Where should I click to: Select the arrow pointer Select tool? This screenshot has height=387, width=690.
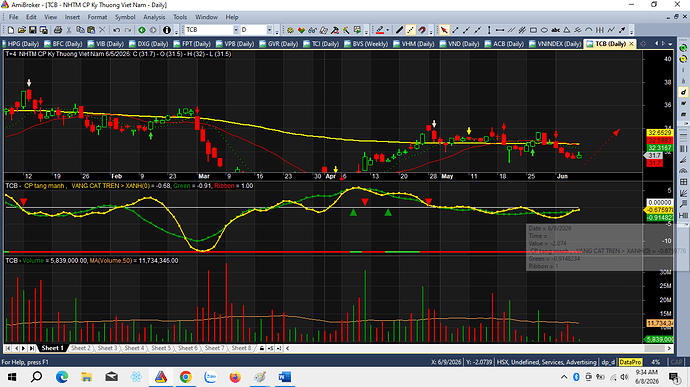pyautogui.click(x=444, y=30)
